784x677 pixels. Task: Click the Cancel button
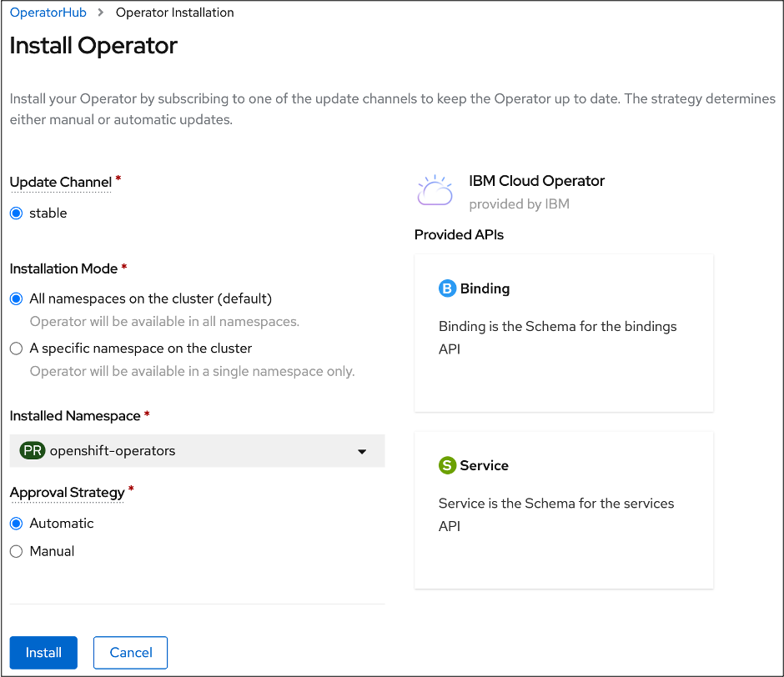pyautogui.click(x=130, y=653)
